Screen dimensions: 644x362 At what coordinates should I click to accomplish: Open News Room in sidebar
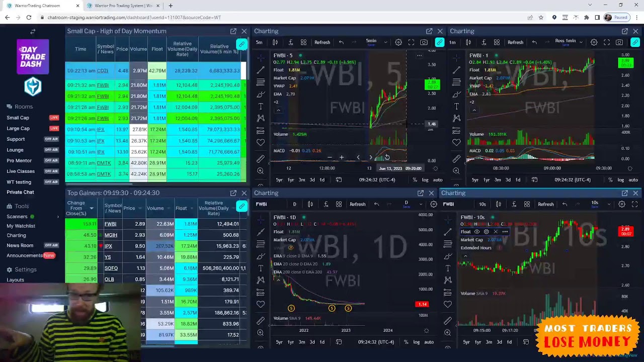pyautogui.click(x=20, y=245)
